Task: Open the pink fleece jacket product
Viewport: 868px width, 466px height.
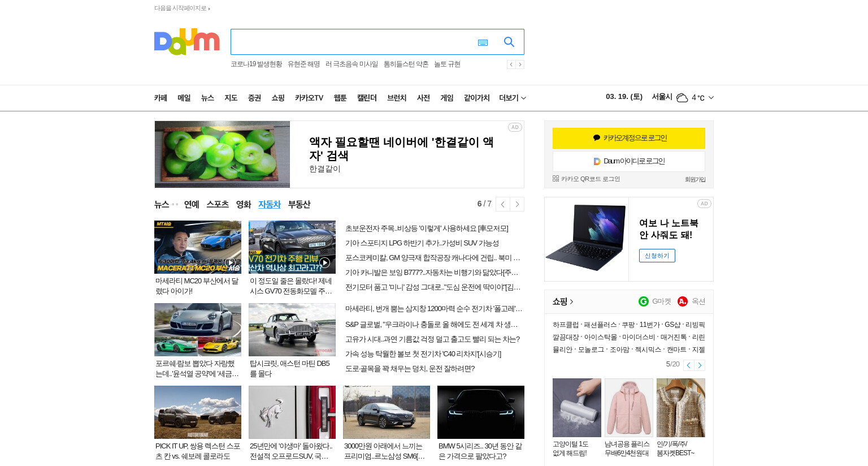Action: point(629,408)
